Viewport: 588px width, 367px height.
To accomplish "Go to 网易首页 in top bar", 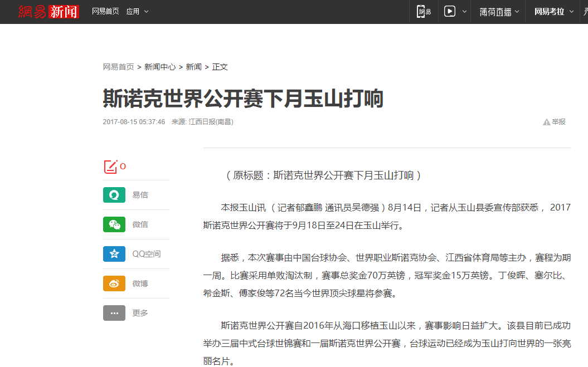I will click(x=105, y=12).
